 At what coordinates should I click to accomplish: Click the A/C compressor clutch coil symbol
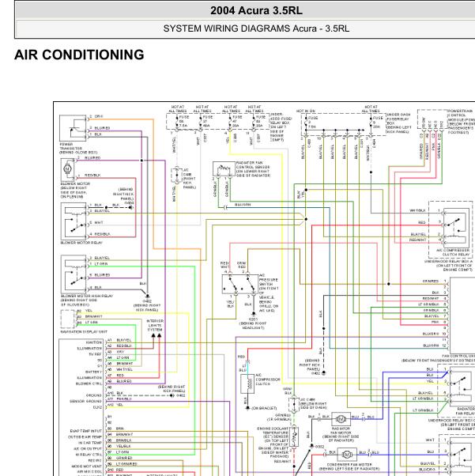coord(247,384)
